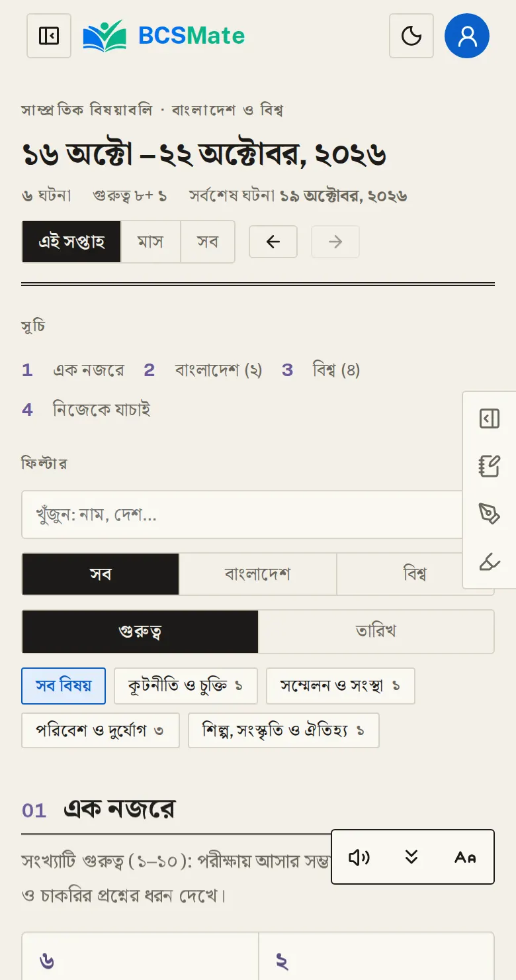Click the ৬ ঘটনা count text
The image size is (516, 980).
(46, 196)
